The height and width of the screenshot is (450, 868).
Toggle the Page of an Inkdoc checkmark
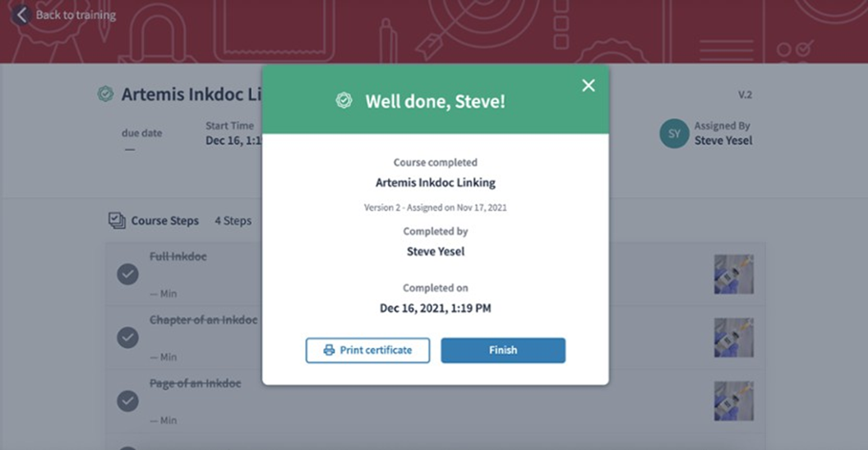pos(127,401)
